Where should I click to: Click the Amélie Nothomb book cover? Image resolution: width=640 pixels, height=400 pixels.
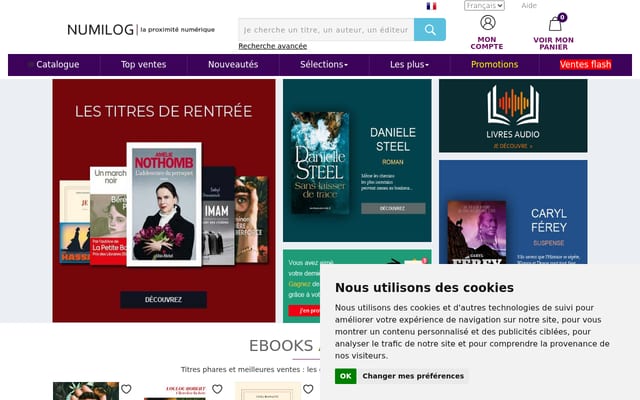[x=164, y=204]
